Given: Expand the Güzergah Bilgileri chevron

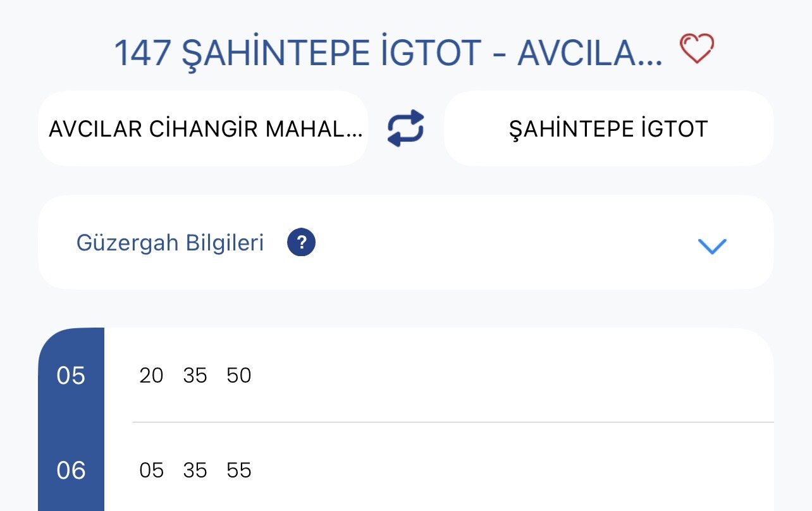Looking at the screenshot, I should click(712, 246).
